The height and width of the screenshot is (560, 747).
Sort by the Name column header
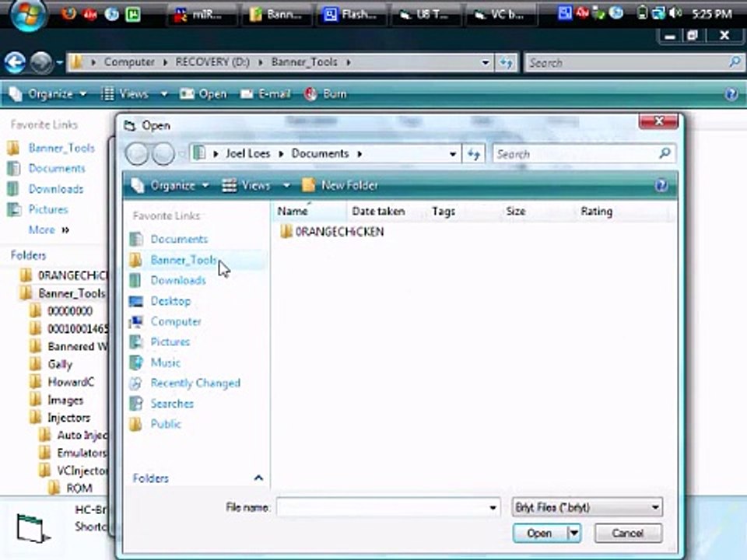point(310,212)
